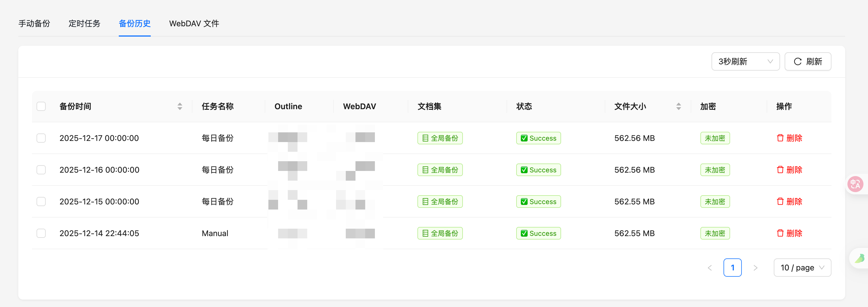868x307 pixels.
Task: Click the Success status badge for 2025-12-16
Action: coord(539,170)
